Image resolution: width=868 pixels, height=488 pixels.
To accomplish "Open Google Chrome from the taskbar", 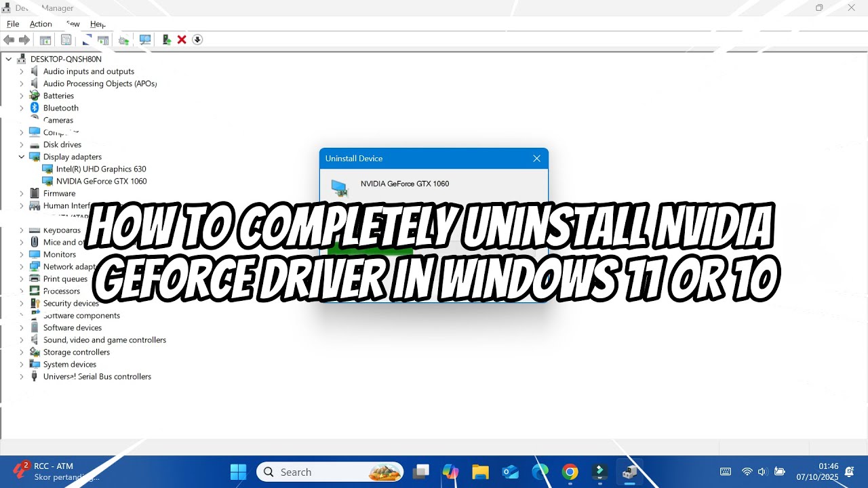I will (570, 472).
